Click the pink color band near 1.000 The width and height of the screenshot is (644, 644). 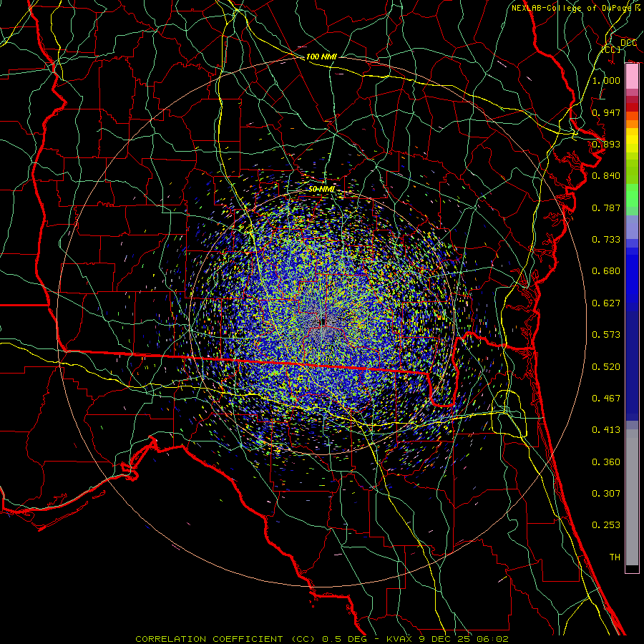(632, 77)
